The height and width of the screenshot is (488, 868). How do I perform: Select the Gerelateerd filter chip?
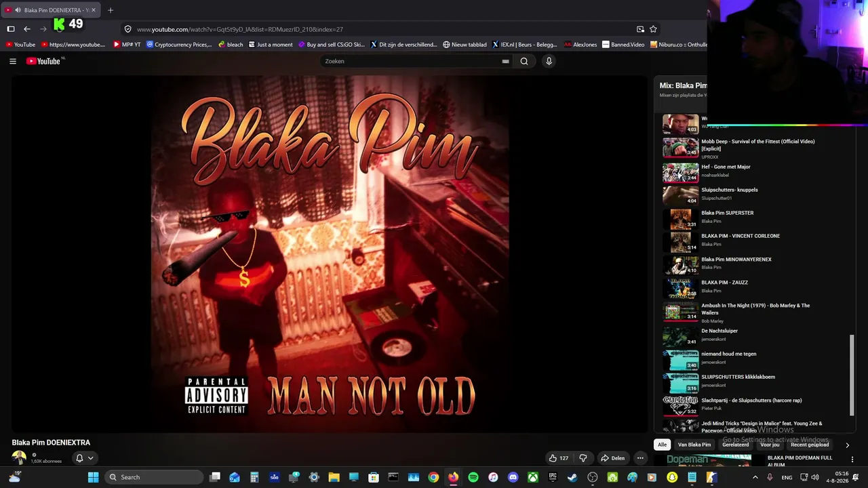pos(736,445)
